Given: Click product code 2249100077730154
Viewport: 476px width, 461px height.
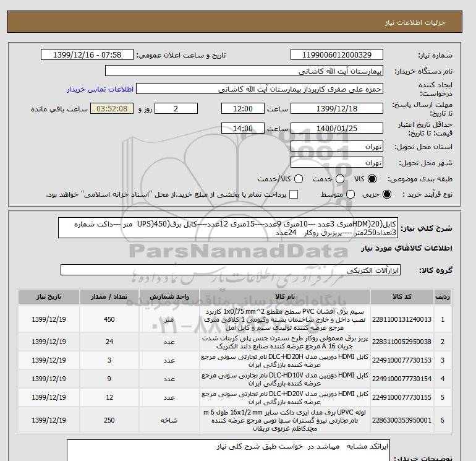Looking at the screenshot, I should tap(402, 379).
